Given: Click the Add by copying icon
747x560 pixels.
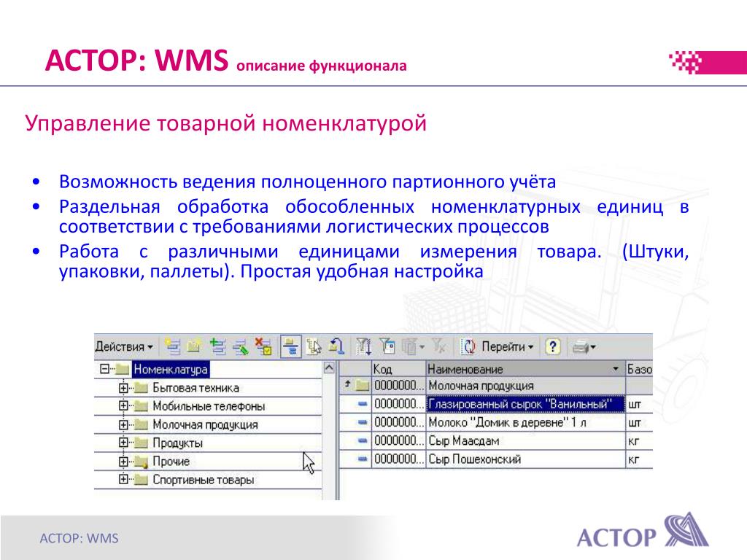Looking at the screenshot, I should (217, 346).
